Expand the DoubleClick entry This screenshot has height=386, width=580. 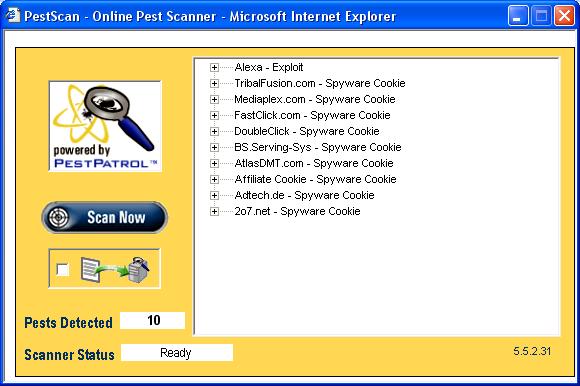coord(214,131)
